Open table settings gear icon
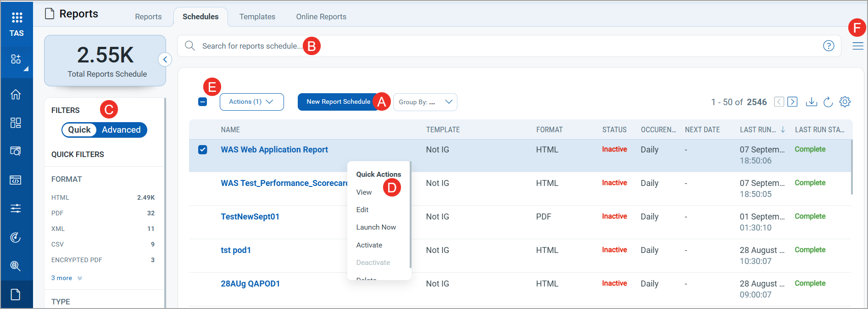Viewport: 868px width, 309px height. [x=845, y=102]
